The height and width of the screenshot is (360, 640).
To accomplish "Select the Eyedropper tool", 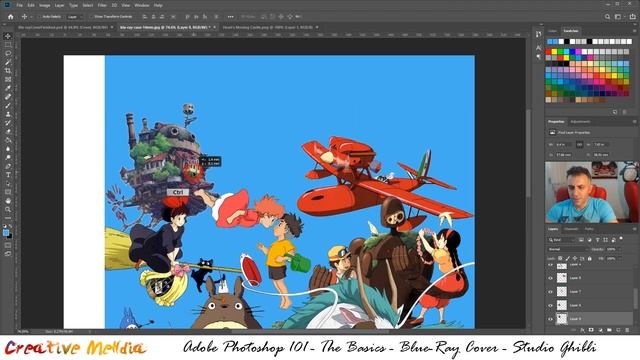I will pyautogui.click(x=8, y=88).
